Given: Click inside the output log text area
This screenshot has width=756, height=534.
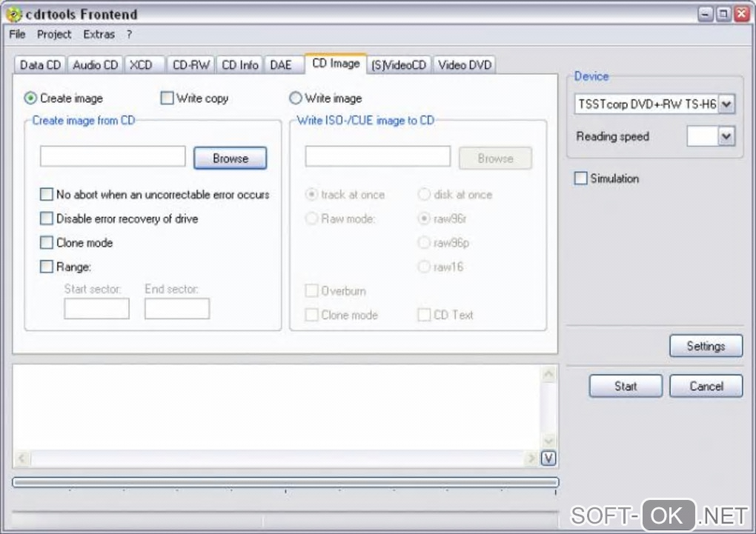Looking at the screenshot, I should pos(277,407).
